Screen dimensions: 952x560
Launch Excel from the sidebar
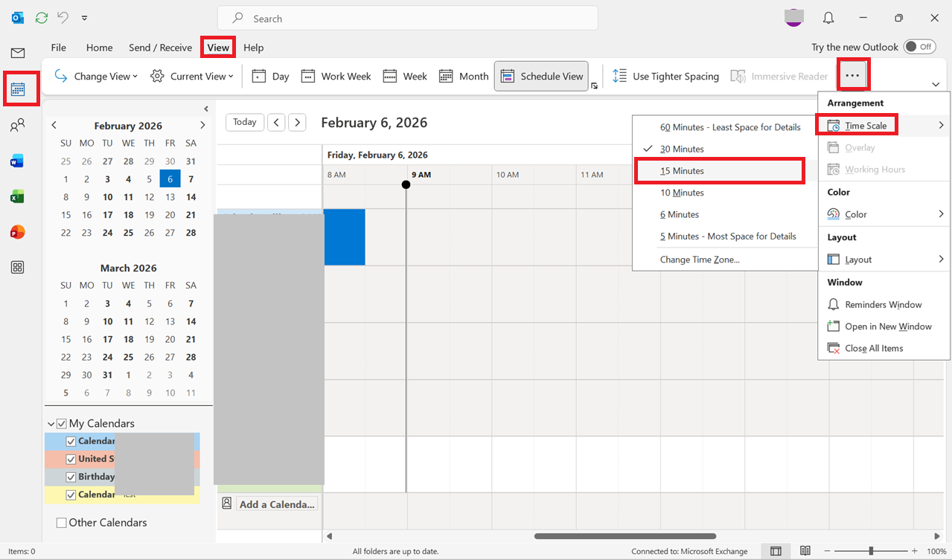click(x=18, y=196)
